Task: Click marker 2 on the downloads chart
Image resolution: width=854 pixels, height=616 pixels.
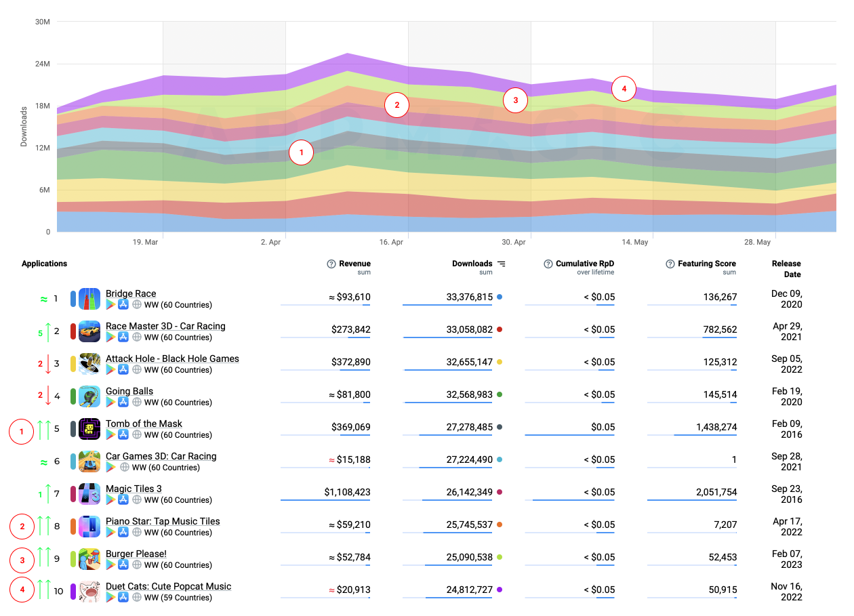Action: coord(396,105)
